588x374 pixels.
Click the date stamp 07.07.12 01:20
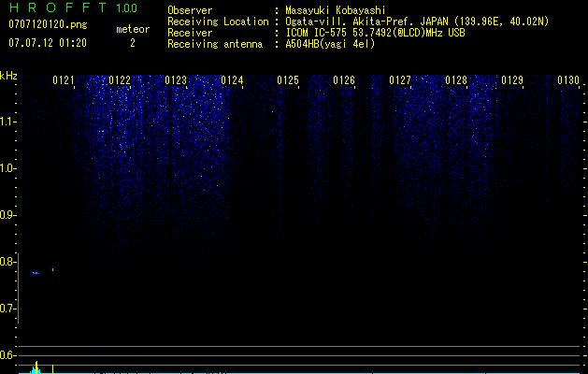pyautogui.click(x=48, y=43)
